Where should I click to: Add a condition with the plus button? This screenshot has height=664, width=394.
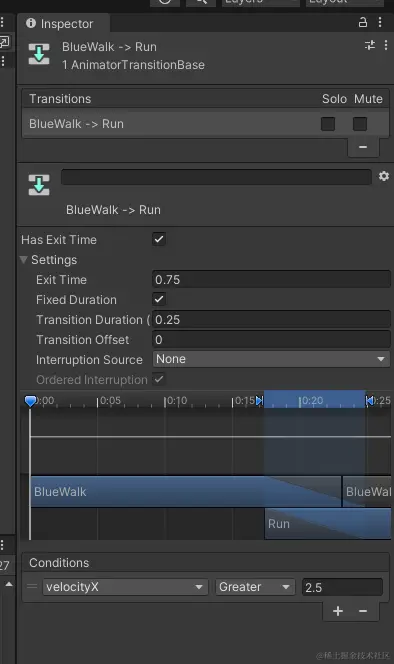(338, 611)
